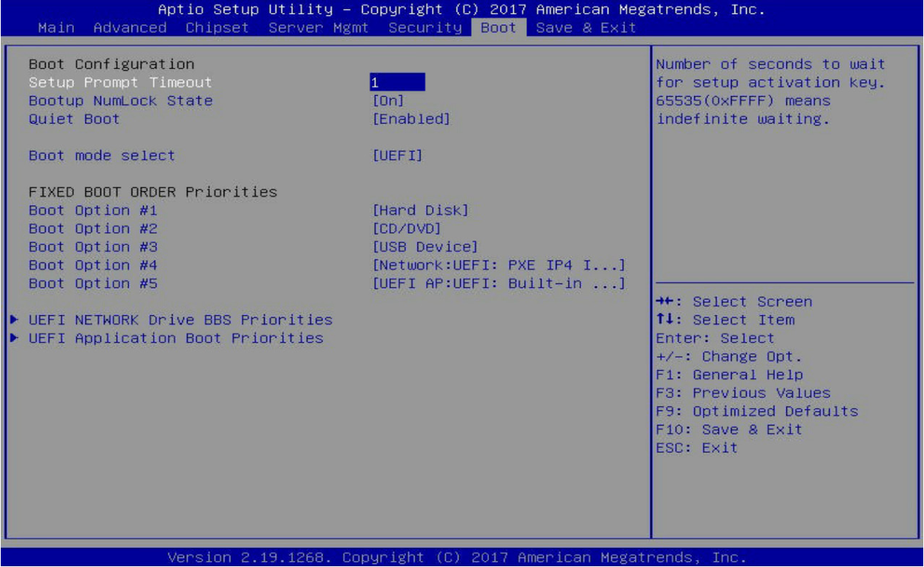The width and height of the screenshot is (924, 567).
Task: Go to the Chipset tab
Action: coord(218,27)
